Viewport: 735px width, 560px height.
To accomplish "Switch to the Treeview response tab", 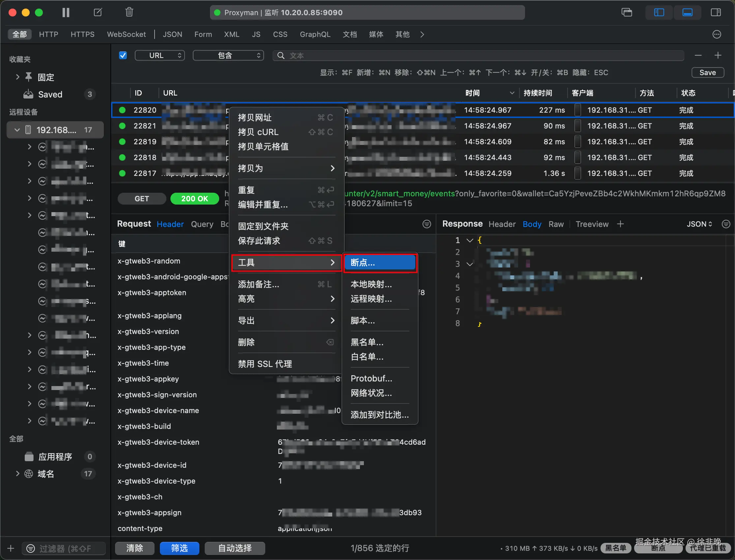I will pyautogui.click(x=592, y=224).
